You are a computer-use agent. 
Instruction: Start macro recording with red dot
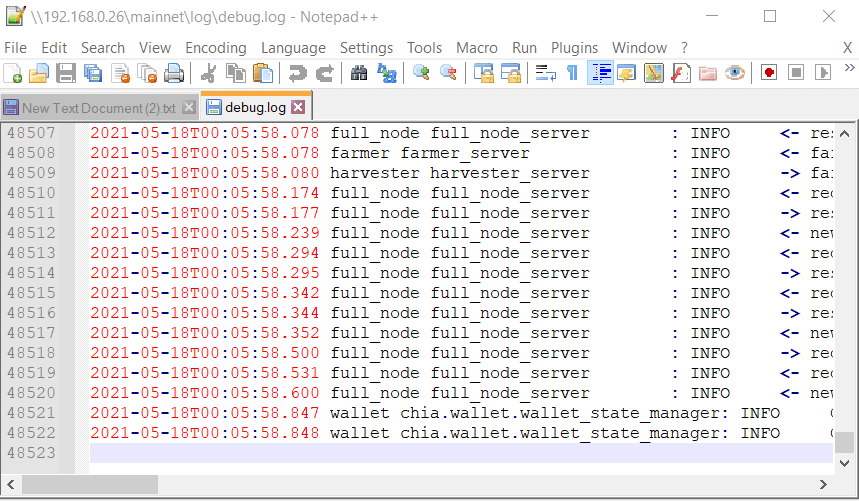tap(769, 72)
